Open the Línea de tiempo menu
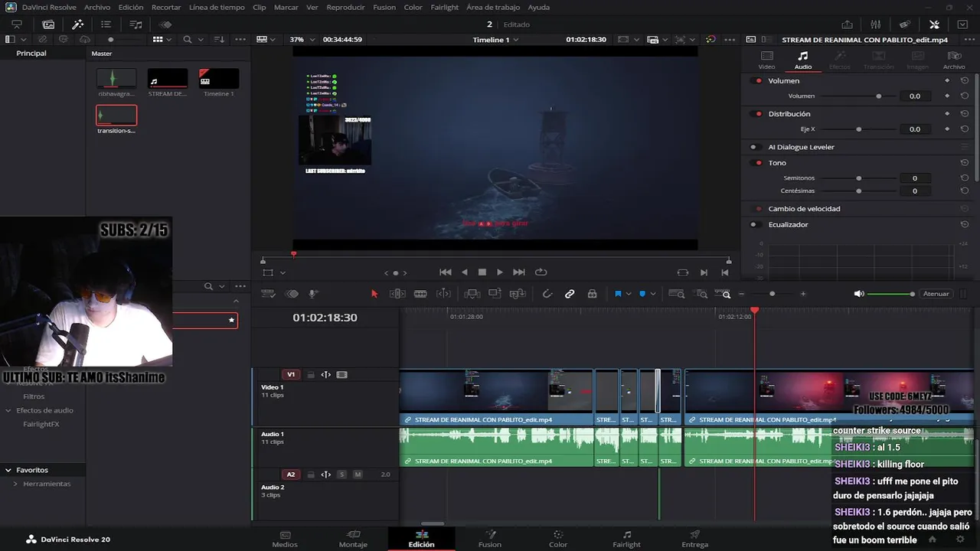 click(x=217, y=7)
